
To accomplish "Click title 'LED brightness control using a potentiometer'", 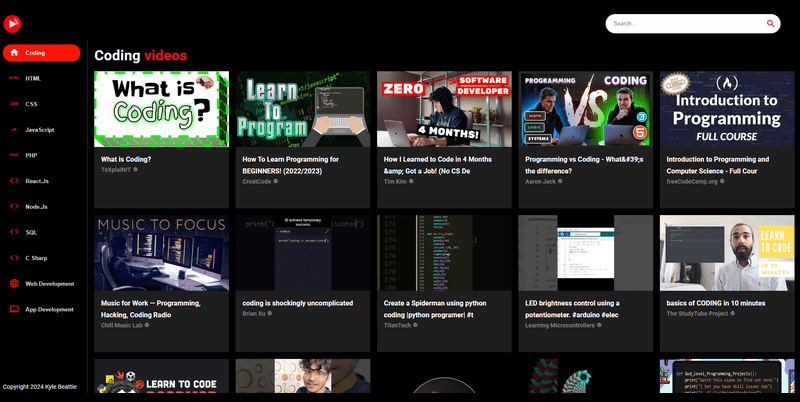I will [x=572, y=309].
